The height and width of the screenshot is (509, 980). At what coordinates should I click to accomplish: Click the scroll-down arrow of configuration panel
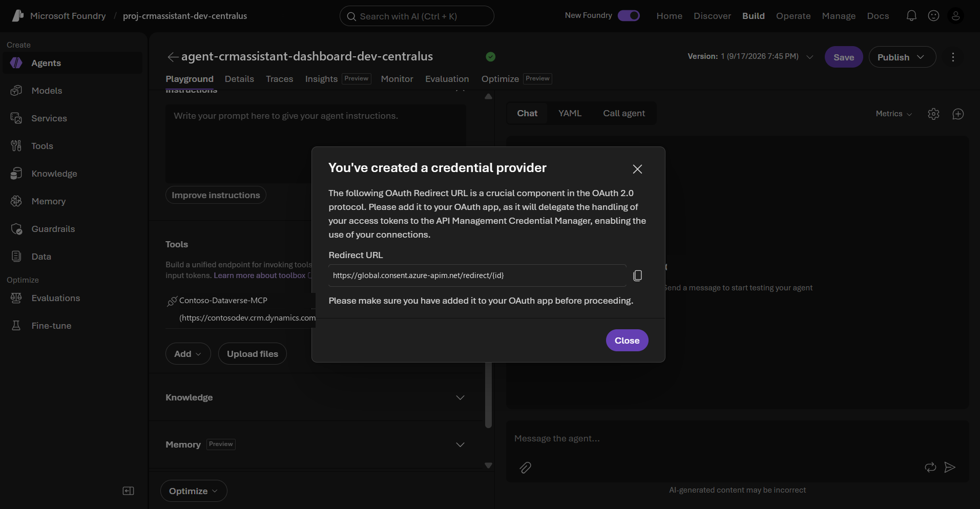pyautogui.click(x=488, y=465)
